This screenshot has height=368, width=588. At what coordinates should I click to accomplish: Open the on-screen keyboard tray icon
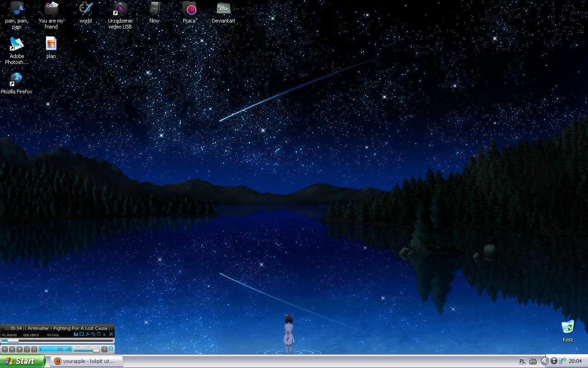533,361
